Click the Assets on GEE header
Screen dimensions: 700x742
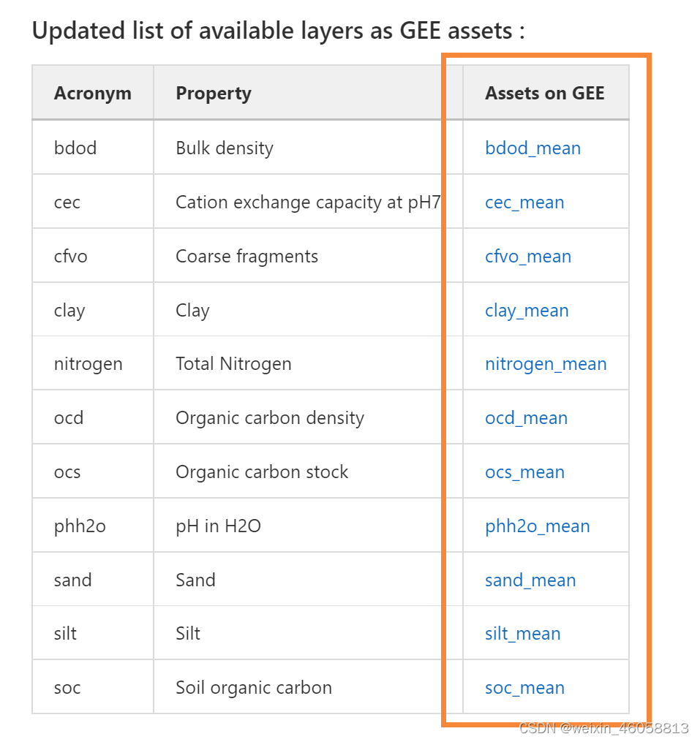point(545,94)
